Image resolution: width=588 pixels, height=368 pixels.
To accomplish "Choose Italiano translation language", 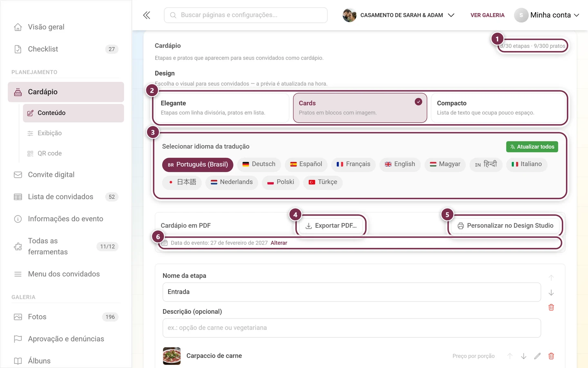I will click(x=527, y=164).
